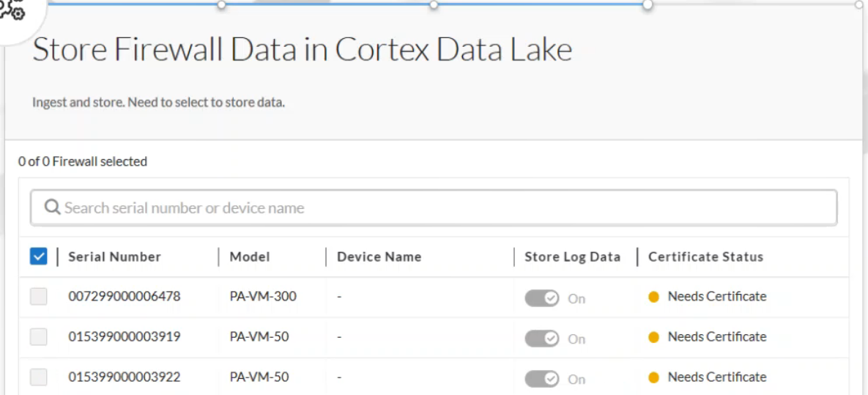This screenshot has width=868, height=395.
Task: Sort by Store Log Data column header
Action: tap(572, 256)
